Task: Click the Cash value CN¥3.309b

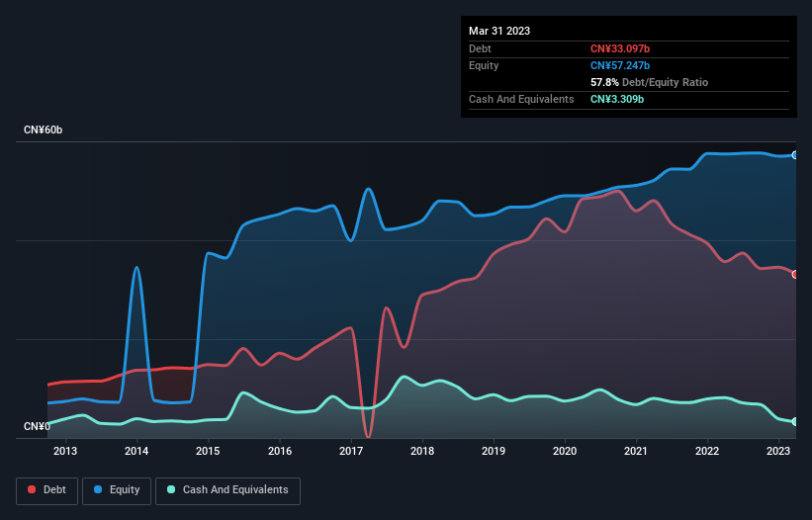Action: click(617, 99)
